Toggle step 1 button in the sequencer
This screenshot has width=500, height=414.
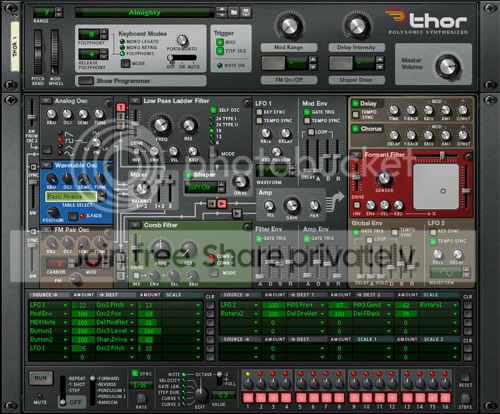pos(248,398)
